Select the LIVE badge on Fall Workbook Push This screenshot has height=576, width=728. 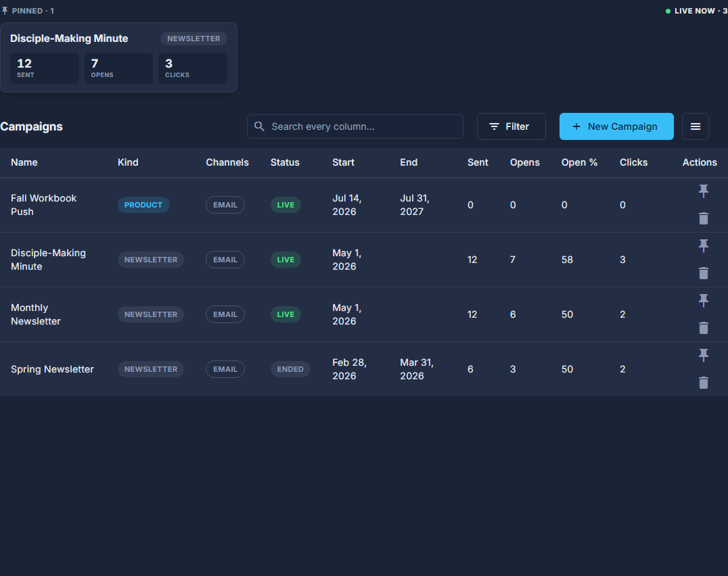(x=286, y=205)
